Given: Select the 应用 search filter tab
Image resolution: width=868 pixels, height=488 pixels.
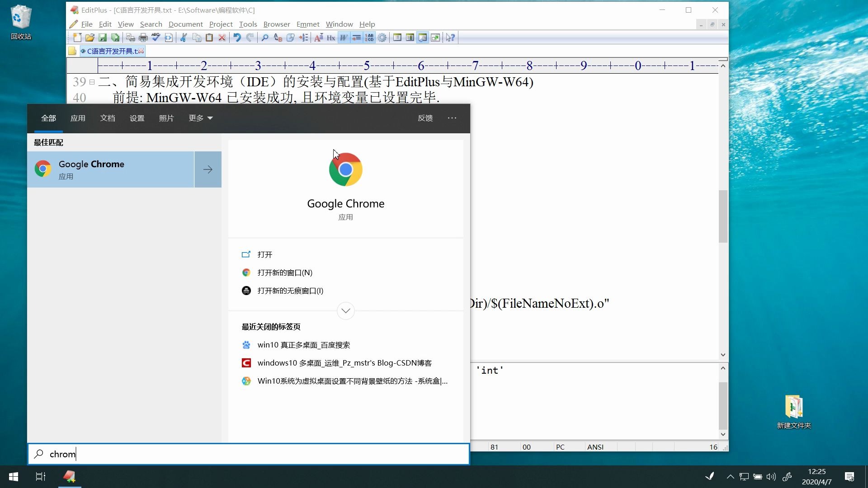Looking at the screenshot, I should point(77,118).
